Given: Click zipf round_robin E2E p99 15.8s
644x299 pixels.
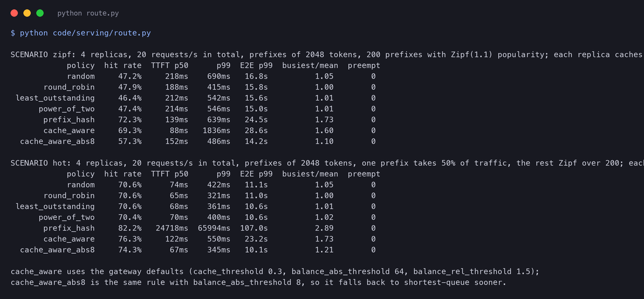Looking at the screenshot, I should [x=256, y=87].
